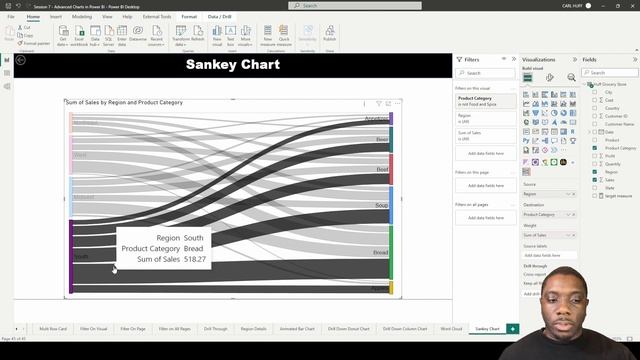This screenshot has width=640, height=360.
Task: Toggle the Customer Name field checkbox
Action: (595, 124)
